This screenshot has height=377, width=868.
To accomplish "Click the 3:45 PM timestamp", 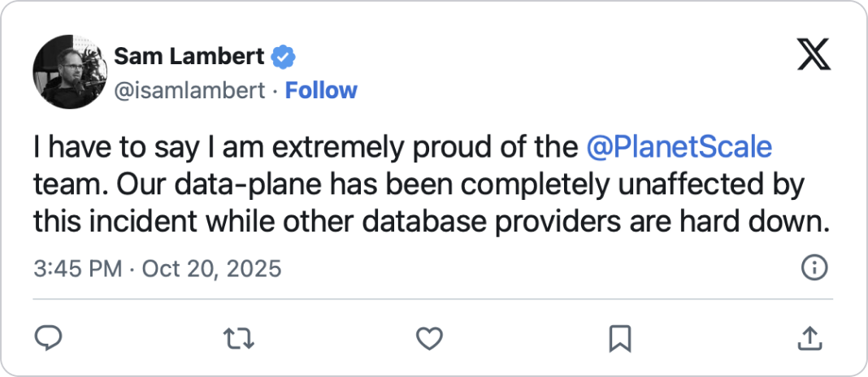I will (78, 268).
